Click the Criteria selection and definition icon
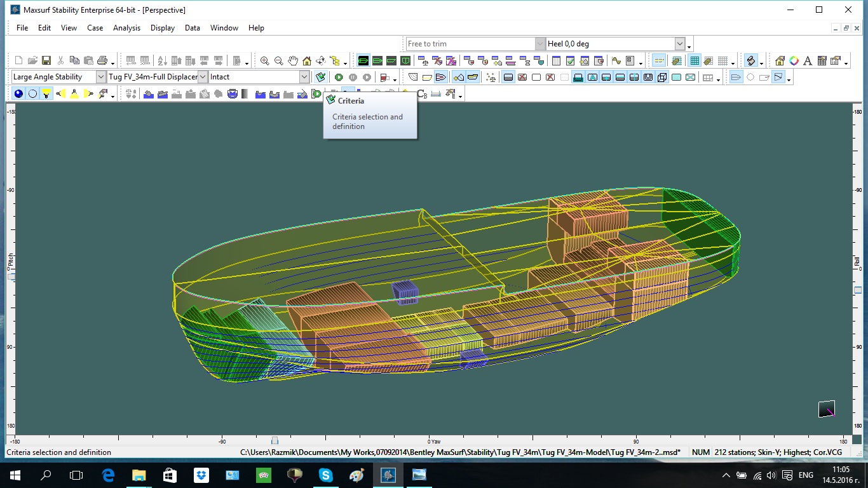868x488 pixels. click(321, 77)
